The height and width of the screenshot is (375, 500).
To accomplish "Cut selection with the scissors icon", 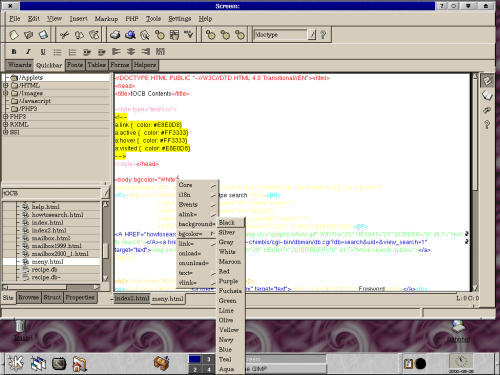I will pyautogui.click(x=64, y=35).
